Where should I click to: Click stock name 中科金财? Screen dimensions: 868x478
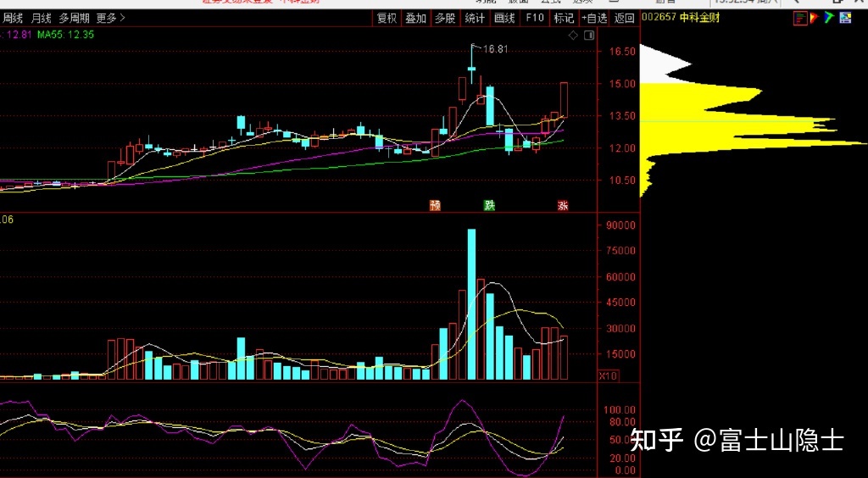click(699, 17)
